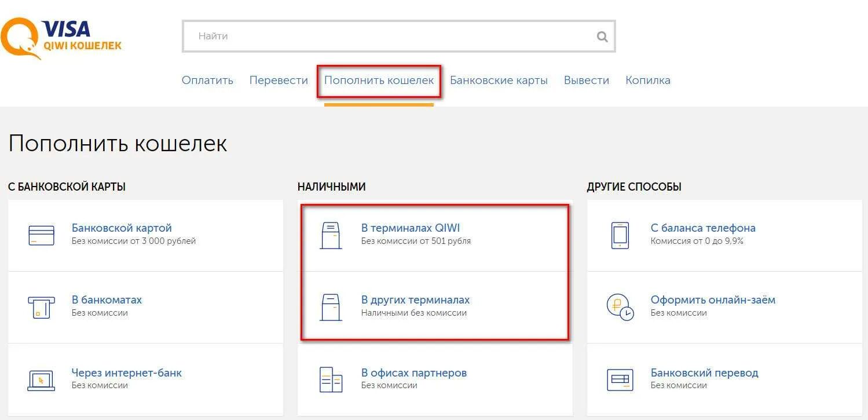Focus the Найти search field
The height and width of the screenshot is (420, 868).
(398, 36)
